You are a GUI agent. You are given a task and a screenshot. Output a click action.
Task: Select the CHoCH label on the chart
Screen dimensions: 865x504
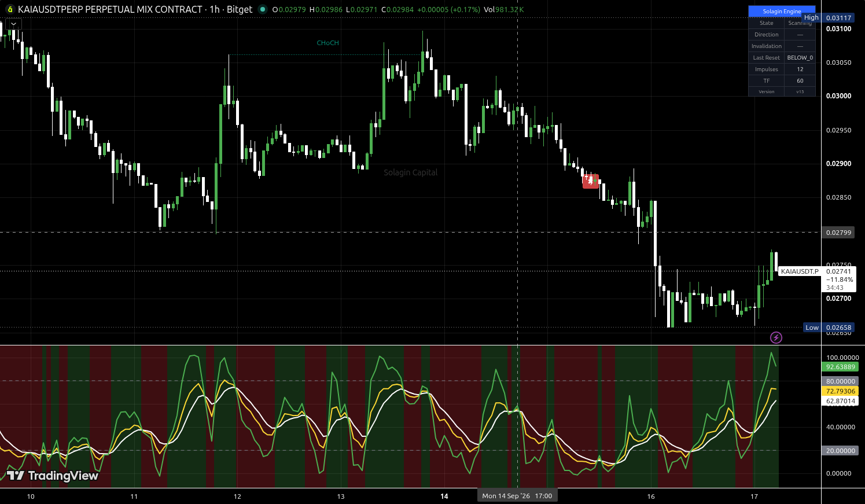pos(327,43)
